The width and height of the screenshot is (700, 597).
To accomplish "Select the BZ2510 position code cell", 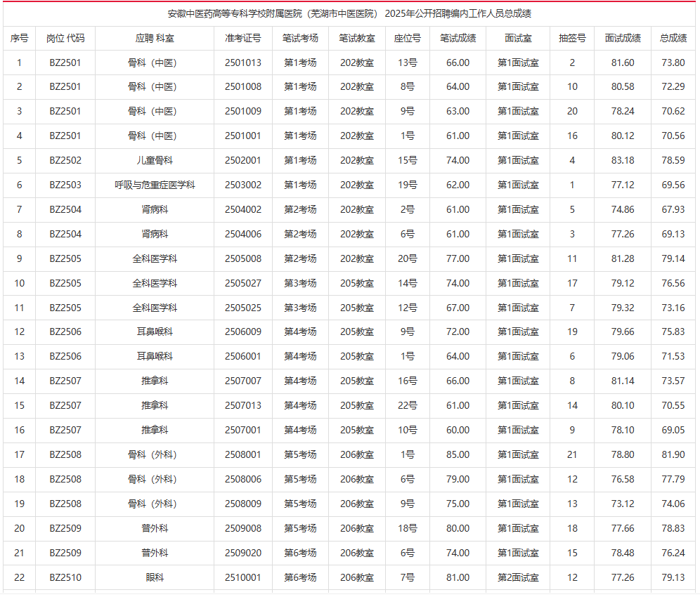I will [65, 577].
